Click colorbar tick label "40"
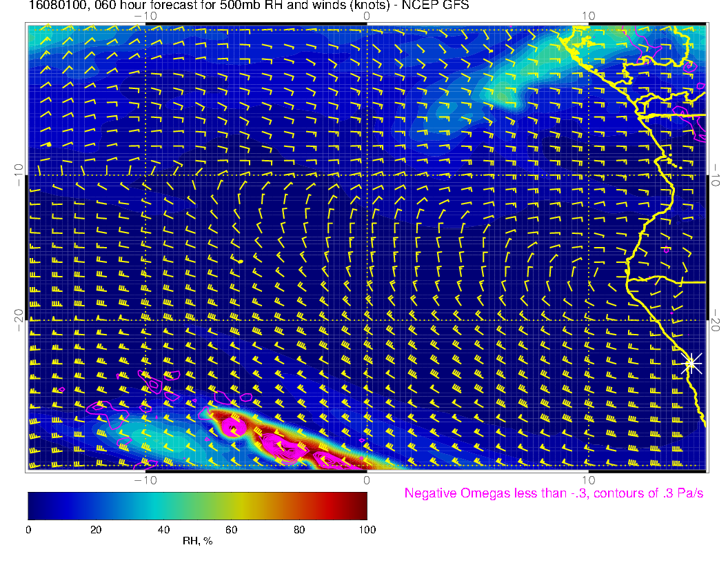The width and height of the screenshot is (728, 563). (163, 530)
